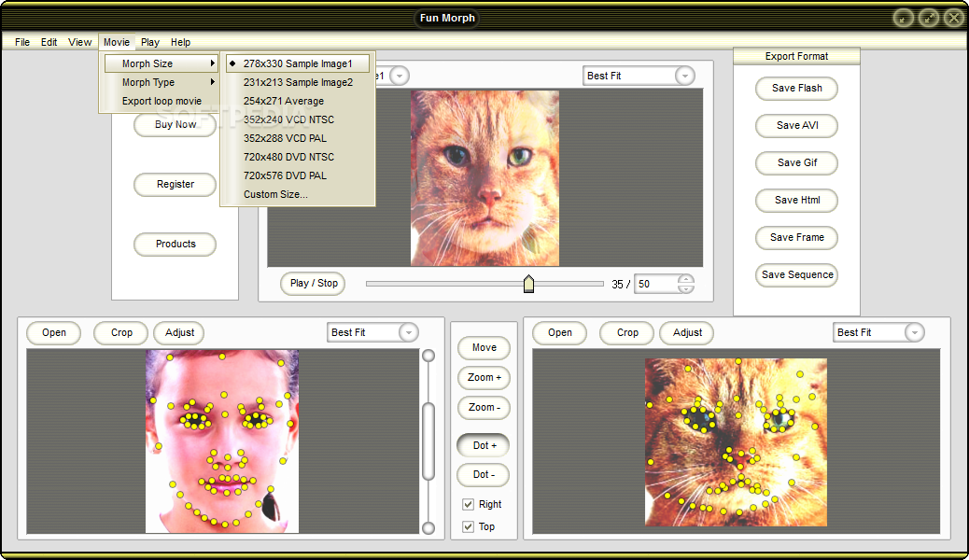The height and width of the screenshot is (560, 969).
Task: Click the total frames input showing 50
Action: point(656,284)
